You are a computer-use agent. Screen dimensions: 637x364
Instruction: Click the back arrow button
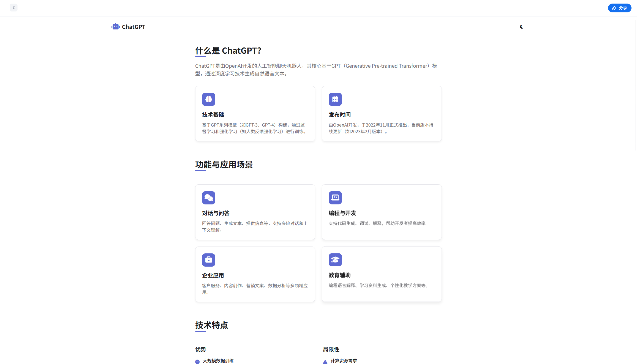(13, 8)
